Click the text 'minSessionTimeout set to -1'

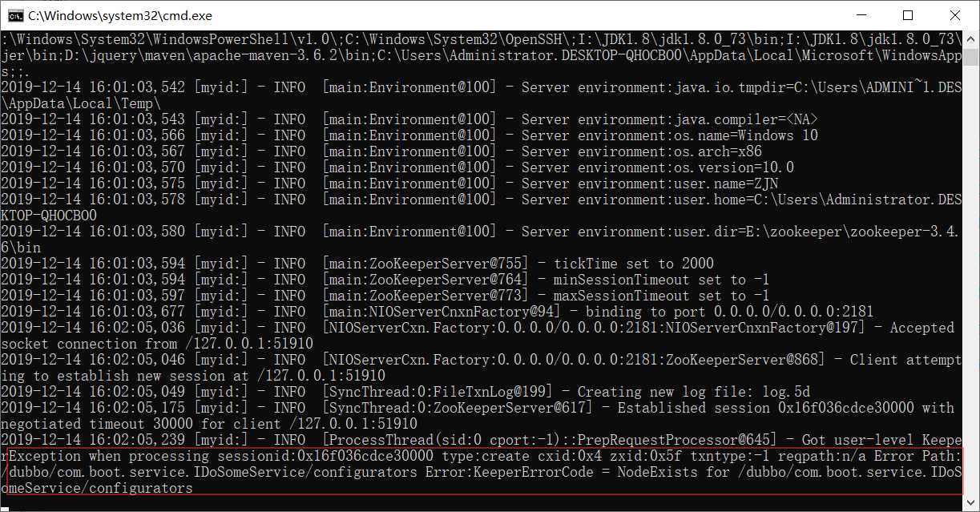click(661, 280)
